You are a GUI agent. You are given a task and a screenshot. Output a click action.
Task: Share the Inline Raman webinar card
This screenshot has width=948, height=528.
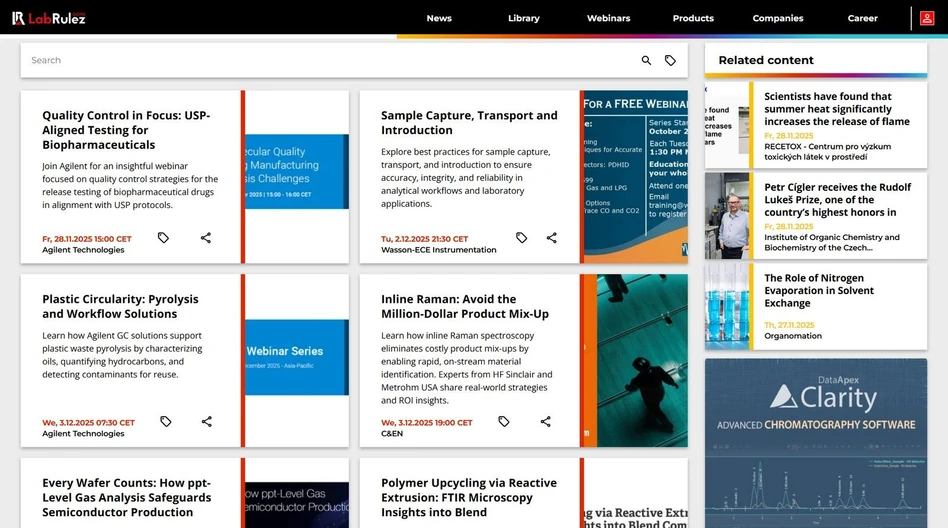pos(545,422)
